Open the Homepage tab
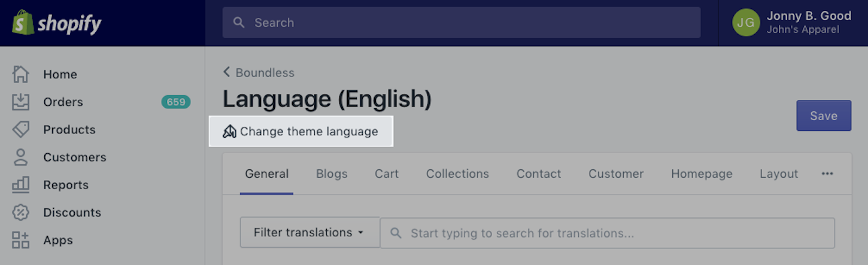Image resolution: width=868 pixels, height=265 pixels. (x=702, y=173)
